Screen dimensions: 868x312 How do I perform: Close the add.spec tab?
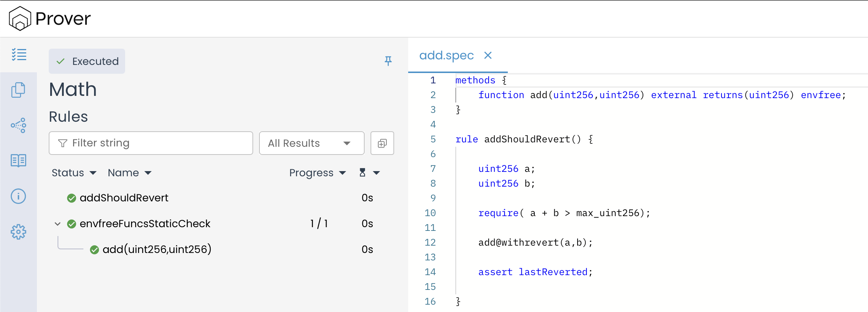click(488, 55)
